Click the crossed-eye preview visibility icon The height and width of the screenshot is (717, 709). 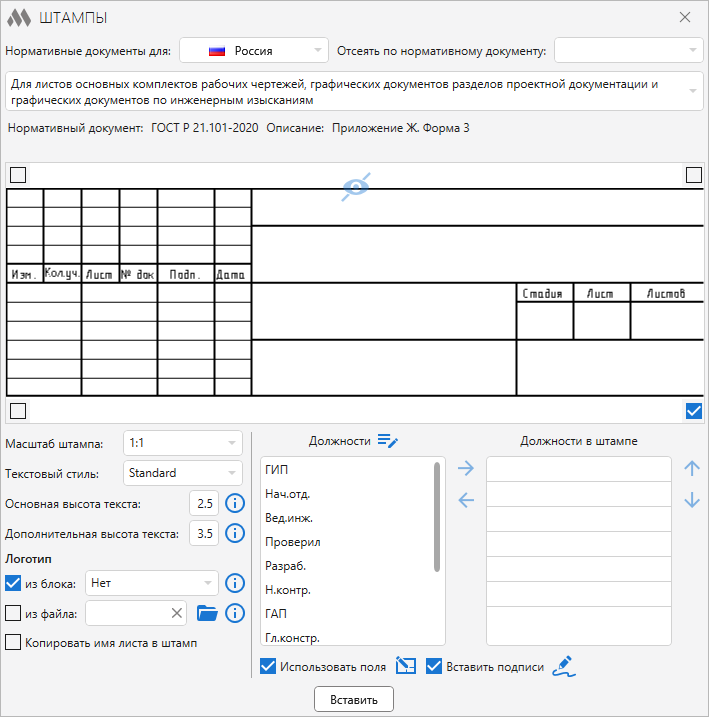coord(356,187)
